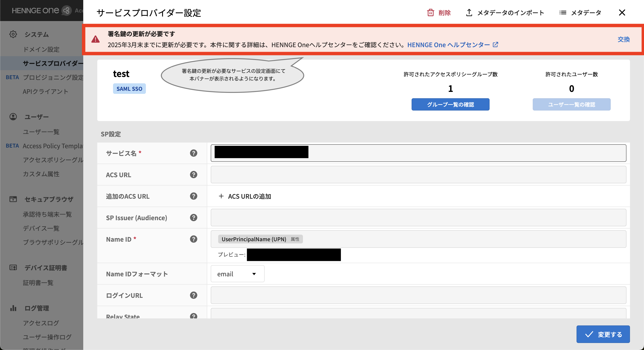Click the サービス名 input field
The image size is (644, 350).
point(418,153)
